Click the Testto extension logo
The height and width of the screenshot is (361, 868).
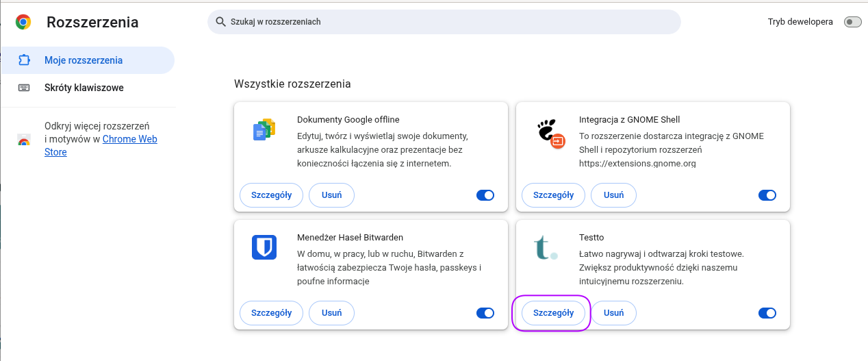545,247
